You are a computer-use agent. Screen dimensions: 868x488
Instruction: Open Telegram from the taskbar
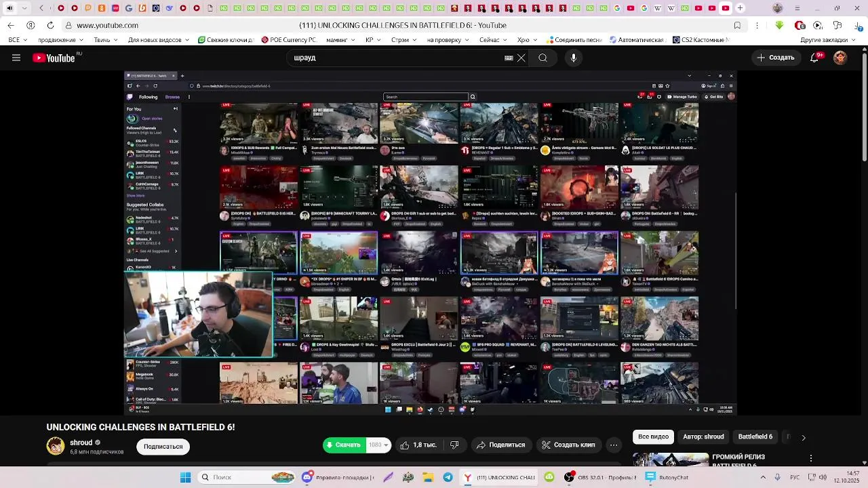point(448,477)
